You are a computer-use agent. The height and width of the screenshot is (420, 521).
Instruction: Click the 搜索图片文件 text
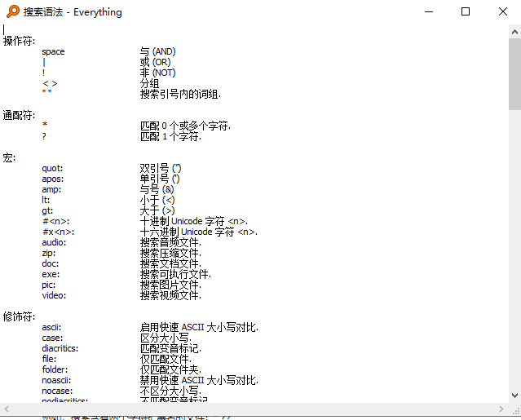pos(170,285)
